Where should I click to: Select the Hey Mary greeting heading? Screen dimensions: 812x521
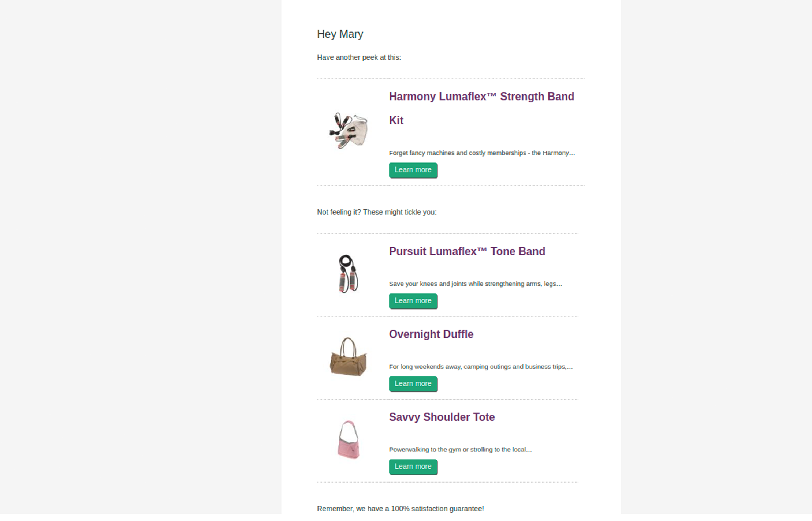tap(340, 34)
